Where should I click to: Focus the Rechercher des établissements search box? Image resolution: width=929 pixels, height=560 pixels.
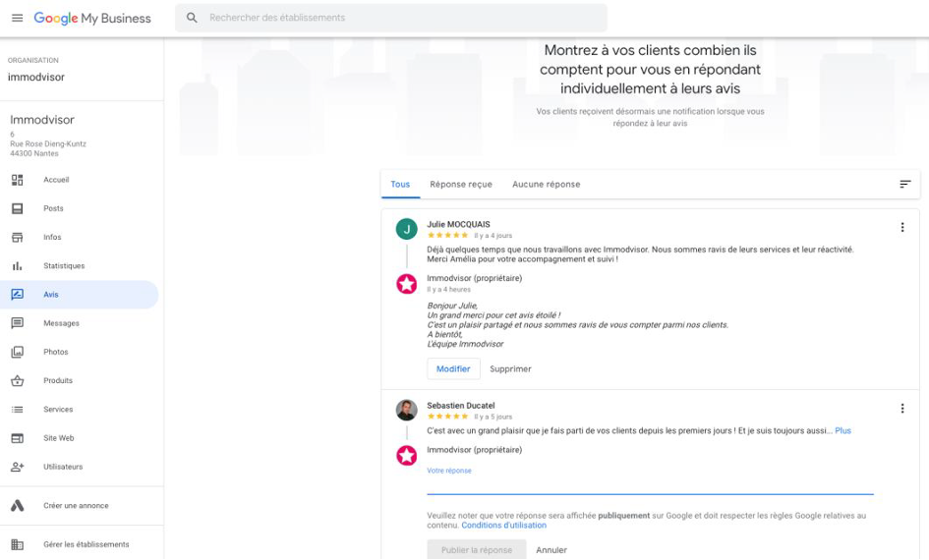coord(393,18)
